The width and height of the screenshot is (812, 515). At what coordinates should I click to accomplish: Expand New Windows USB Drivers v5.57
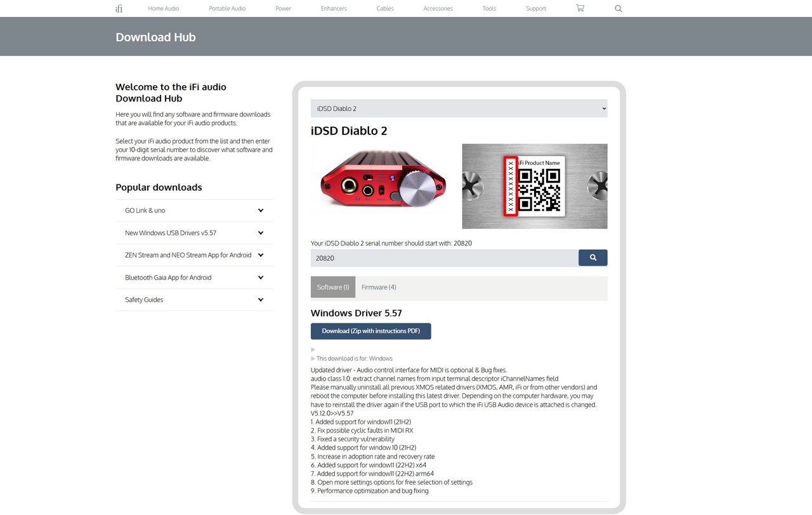(194, 233)
